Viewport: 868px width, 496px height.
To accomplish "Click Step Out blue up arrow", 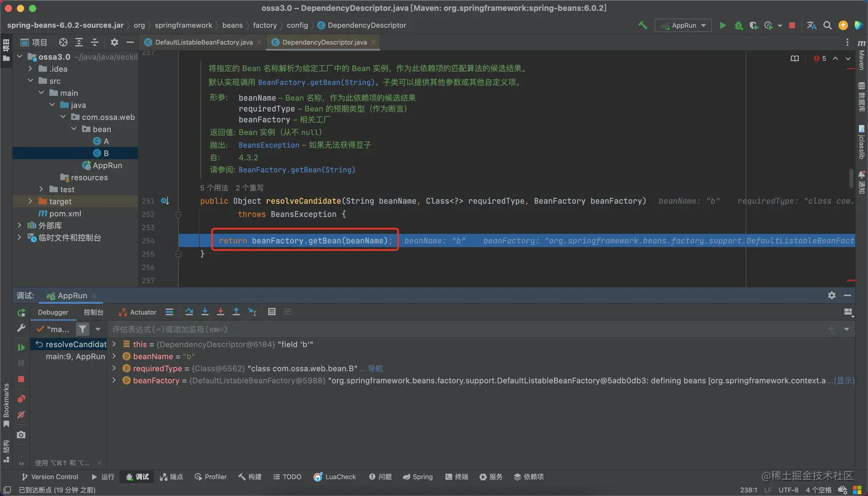I will click(x=236, y=312).
